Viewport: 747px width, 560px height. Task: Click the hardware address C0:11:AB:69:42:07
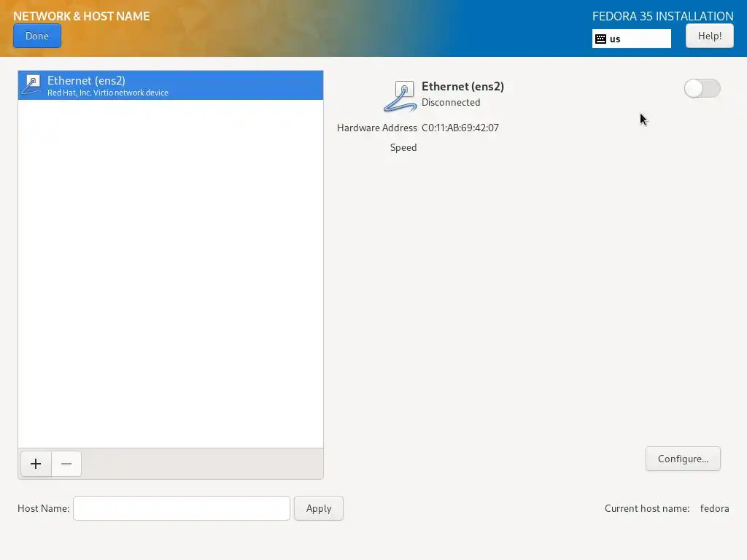(x=460, y=128)
